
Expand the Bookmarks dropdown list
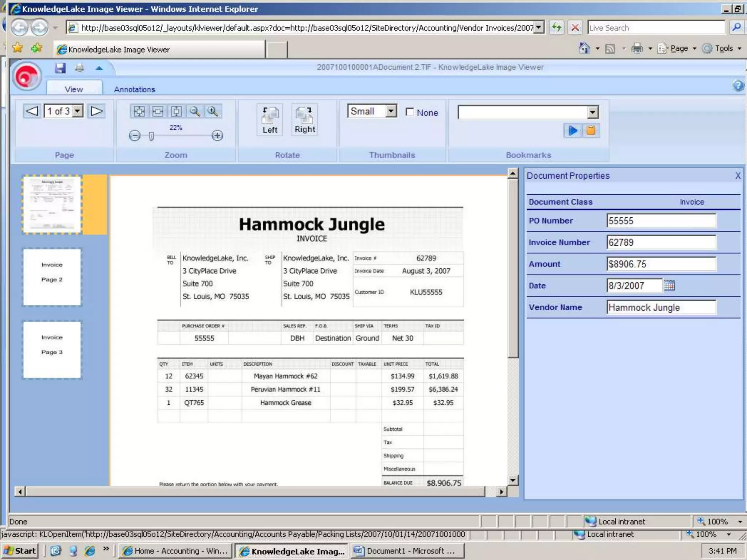[x=593, y=112]
